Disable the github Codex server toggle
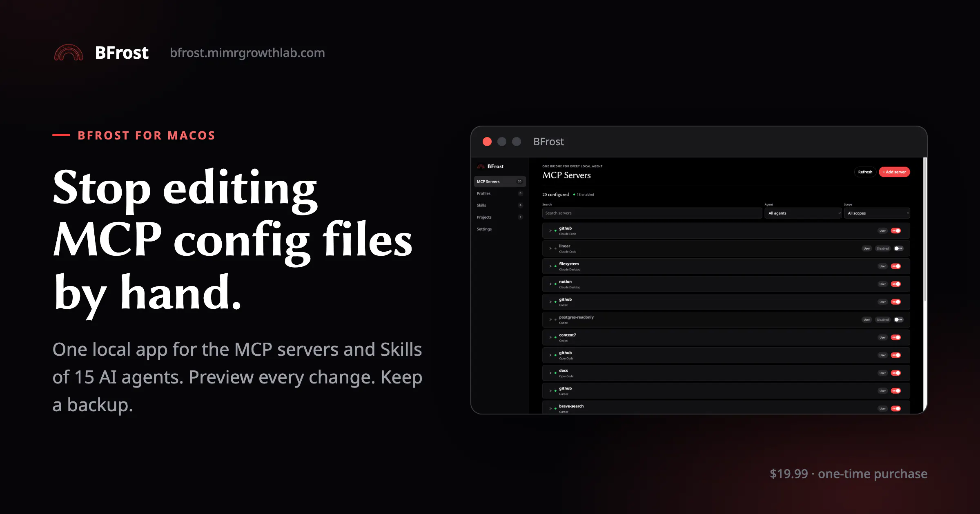This screenshot has height=514, width=980. [x=896, y=302]
